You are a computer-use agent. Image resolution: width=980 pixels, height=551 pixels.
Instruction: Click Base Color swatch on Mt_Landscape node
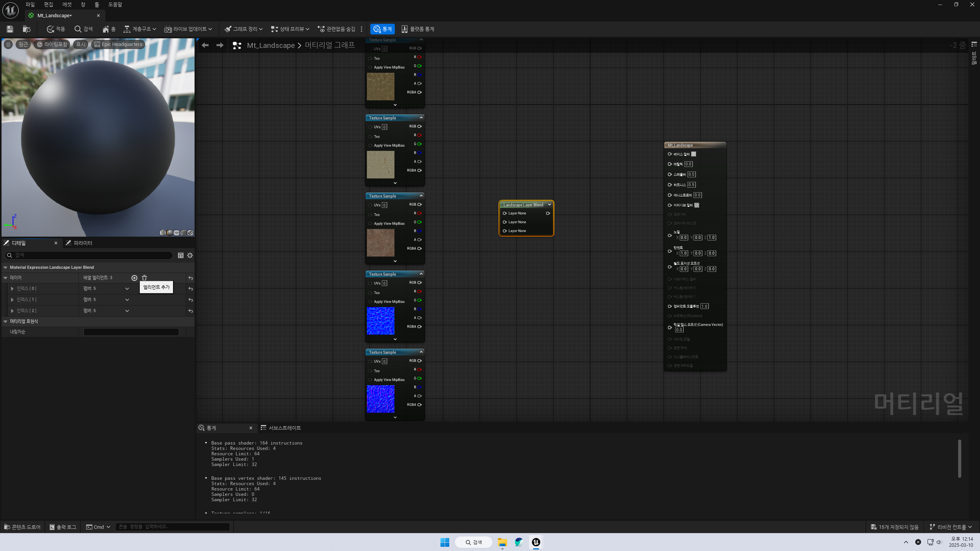(x=694, y=154)
